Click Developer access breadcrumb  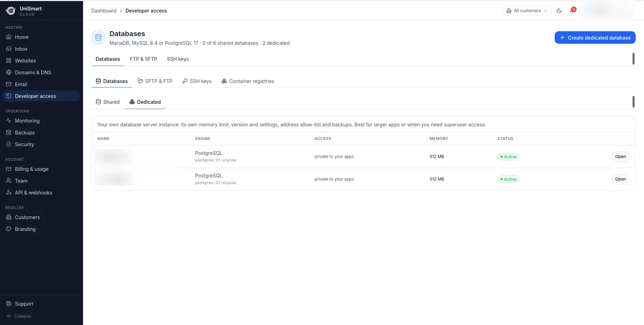(x=146, y=11)
